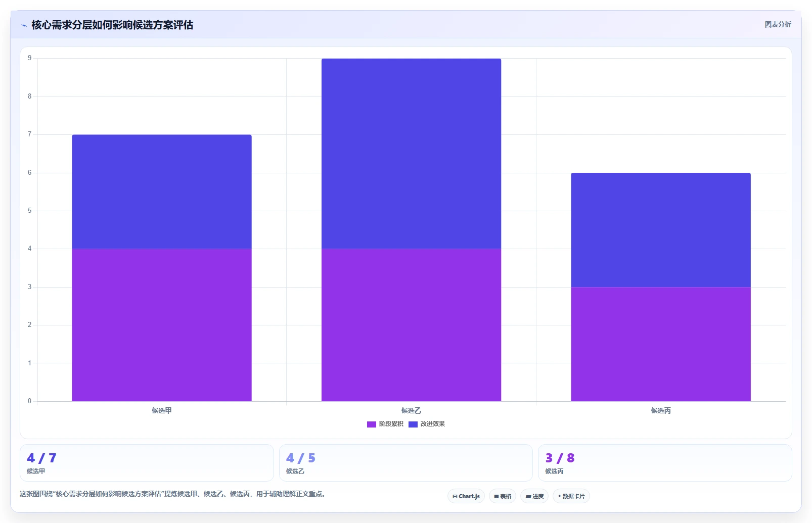Click the purple 阶段累积 segment of 候选乙
The height and width of the screenshot is (523, 812).
[x=411, y=325]
